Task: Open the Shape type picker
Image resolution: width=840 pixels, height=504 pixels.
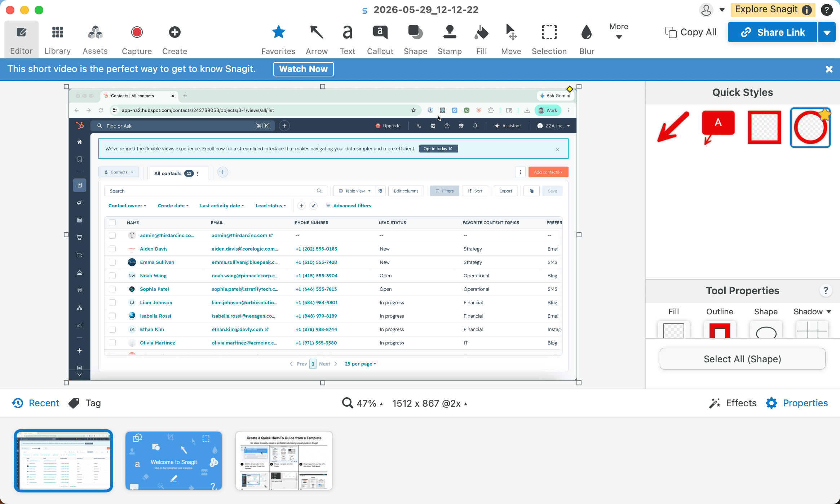Action: pyautogui.click(x=766, y=330)
